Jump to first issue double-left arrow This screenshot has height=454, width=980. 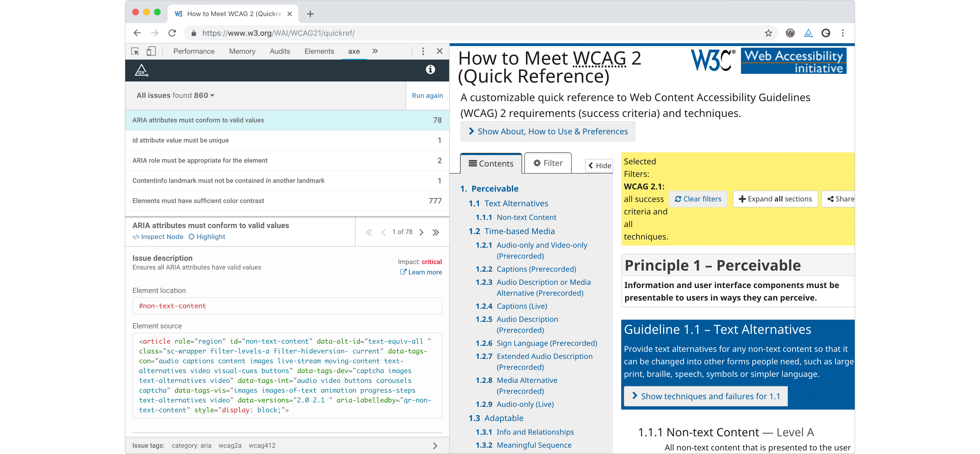click(369, 232)
